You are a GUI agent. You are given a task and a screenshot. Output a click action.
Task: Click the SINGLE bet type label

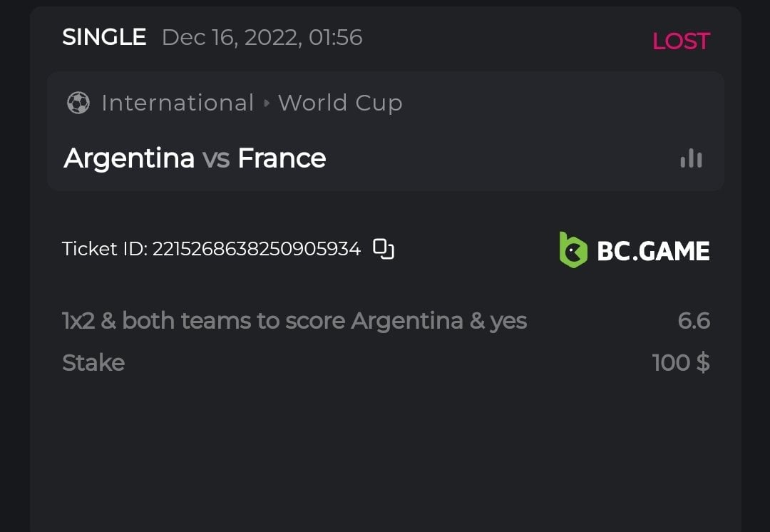(104, 37)
